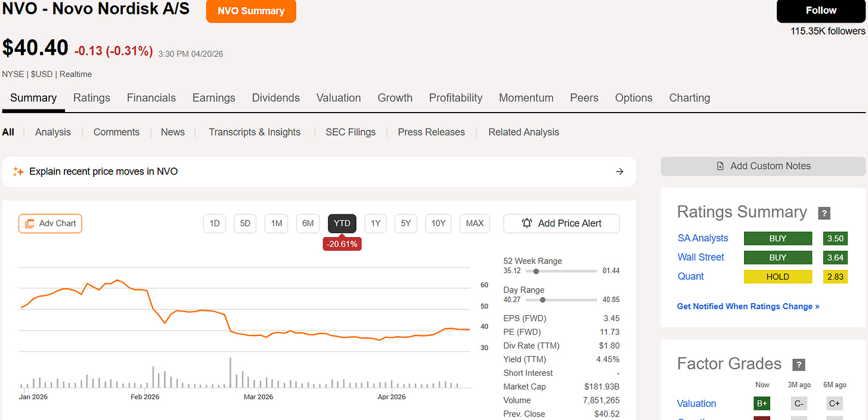
Task: Filter feed by News
Action: coord(173,132)
